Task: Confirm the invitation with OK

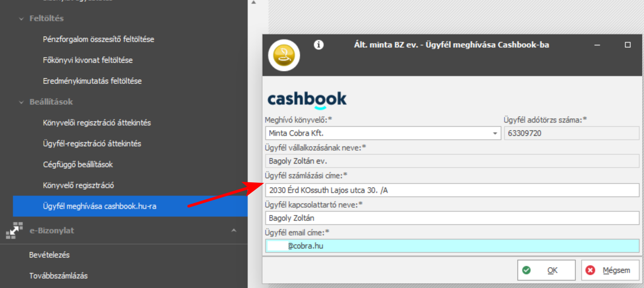Action: tap(546, 270)
